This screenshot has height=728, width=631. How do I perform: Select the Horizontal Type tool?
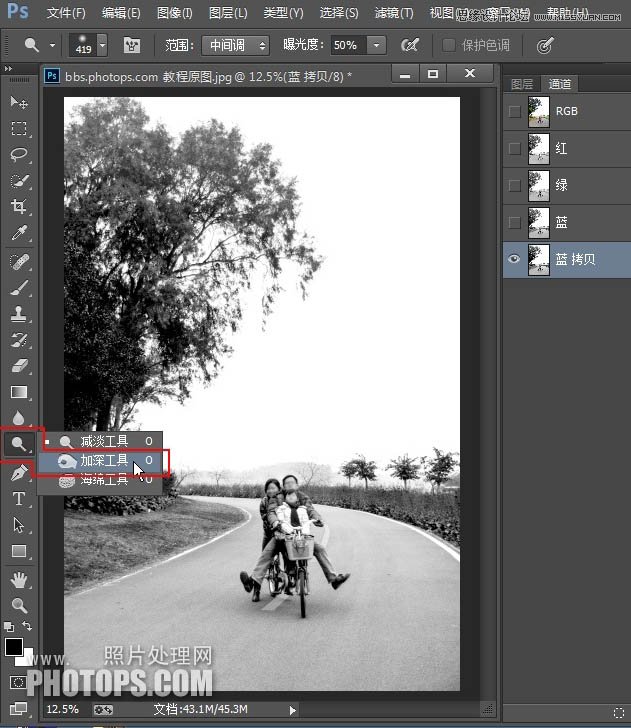[19, 499]
